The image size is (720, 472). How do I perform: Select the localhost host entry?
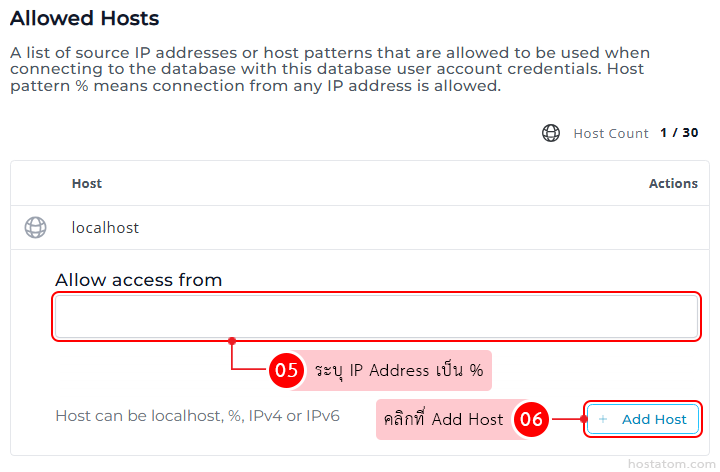coord(105,228)
